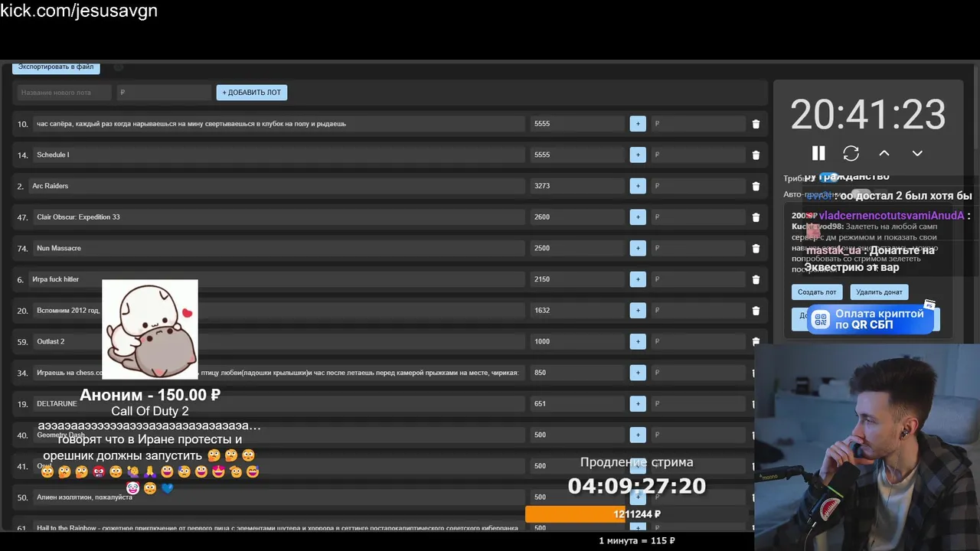The width and height of the screenshot is (980, 551).
Task: Click the timer down chevron
Action: (x=917, y=153)
